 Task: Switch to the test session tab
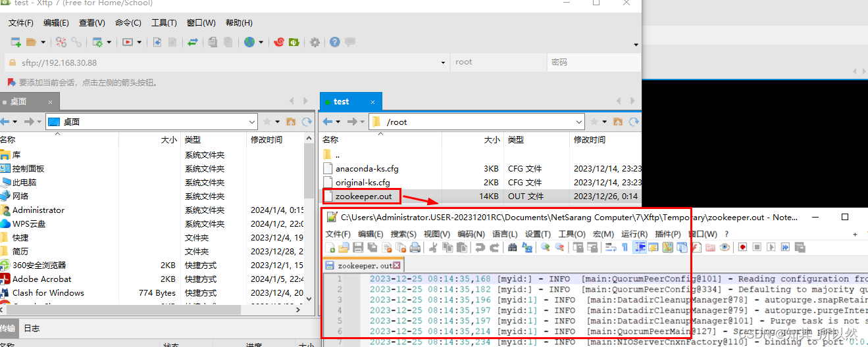[x=351, y=101]
